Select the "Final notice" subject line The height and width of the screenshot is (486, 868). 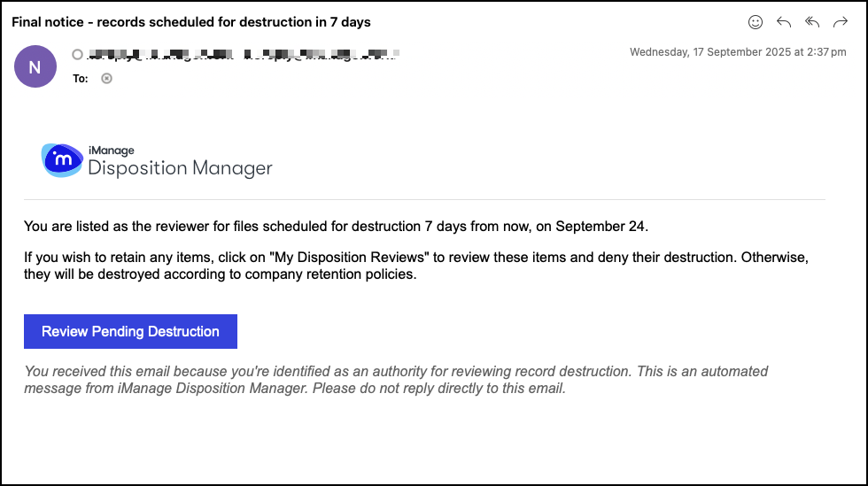click(191, 21)
